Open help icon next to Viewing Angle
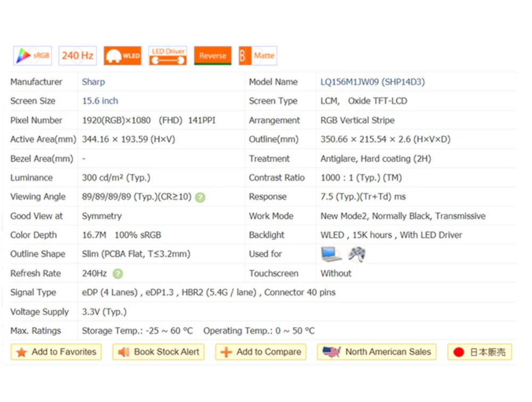 [200, 197]
